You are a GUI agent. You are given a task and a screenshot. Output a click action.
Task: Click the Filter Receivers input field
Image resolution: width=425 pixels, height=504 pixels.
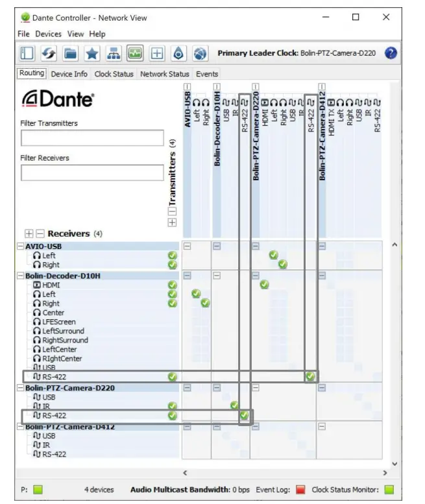tap(92, 173)
